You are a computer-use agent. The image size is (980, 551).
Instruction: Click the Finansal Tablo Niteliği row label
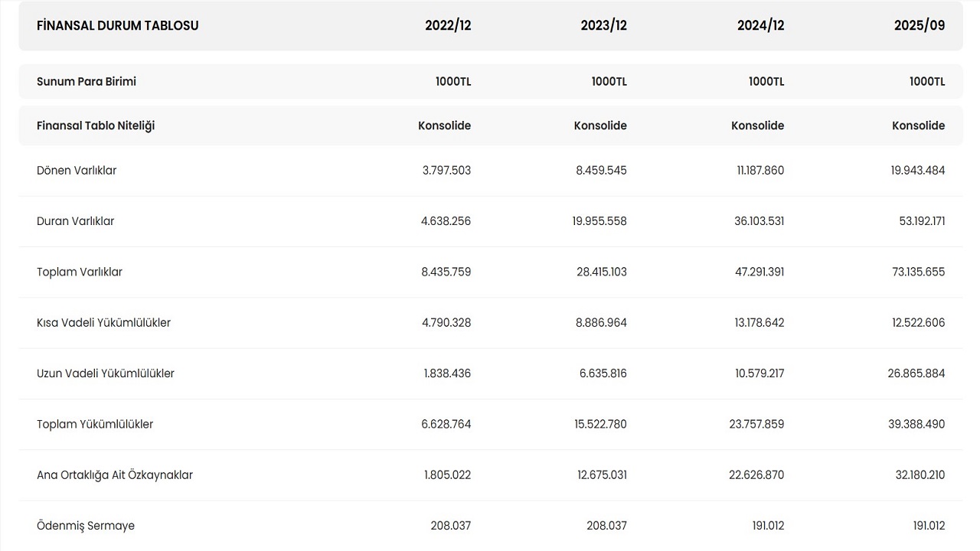[96, 126]
